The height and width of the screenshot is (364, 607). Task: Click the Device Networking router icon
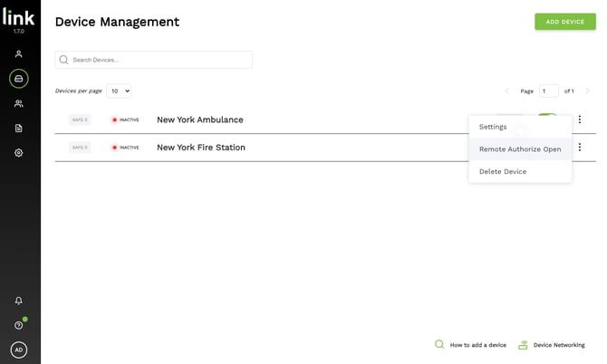[523, 345]
